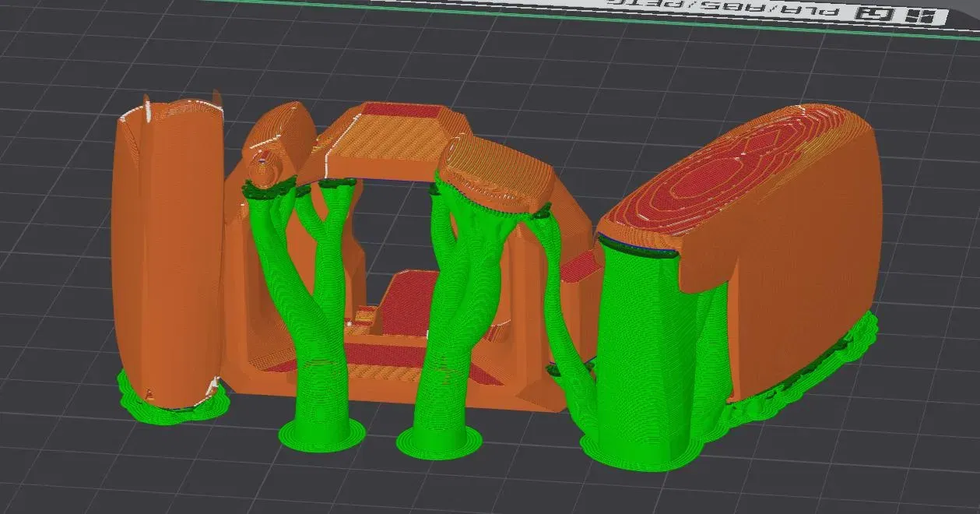The width and height of the screenshot is (980, 514).
Task: Click the second round green tree support base
Action: click(438, 442)
